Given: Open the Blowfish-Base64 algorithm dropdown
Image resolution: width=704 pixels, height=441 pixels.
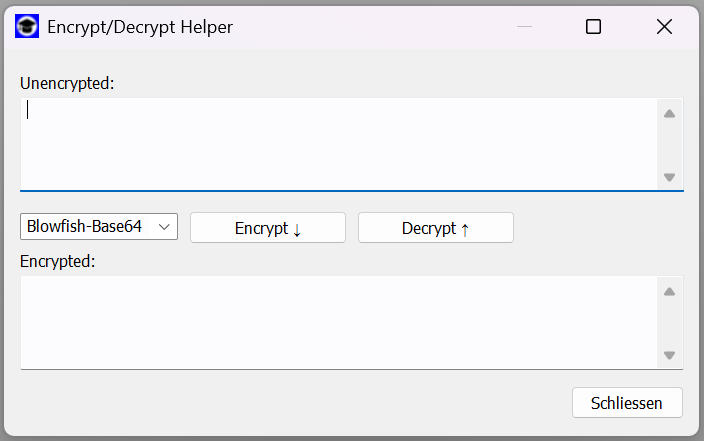Looking at the screenshot, I should (x=99, y=226).
